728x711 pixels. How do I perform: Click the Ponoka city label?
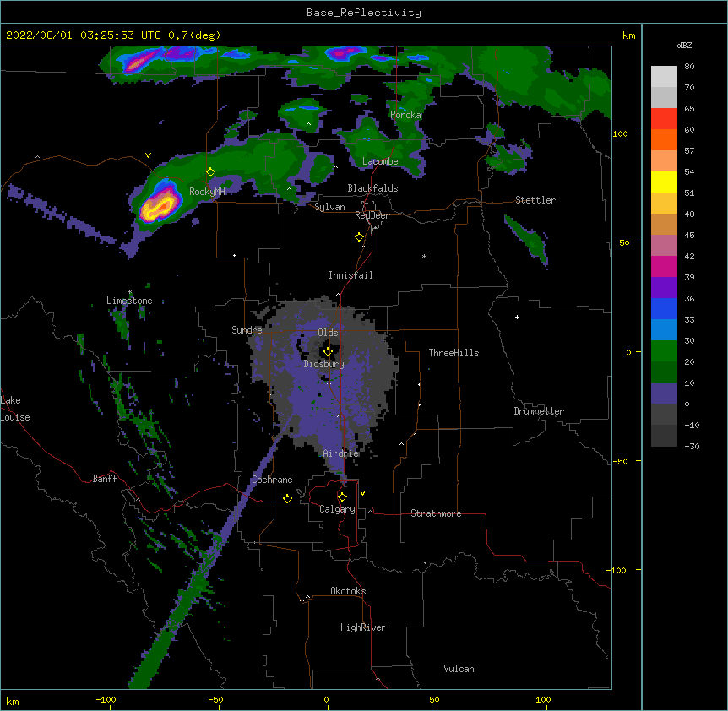point(405,115)
